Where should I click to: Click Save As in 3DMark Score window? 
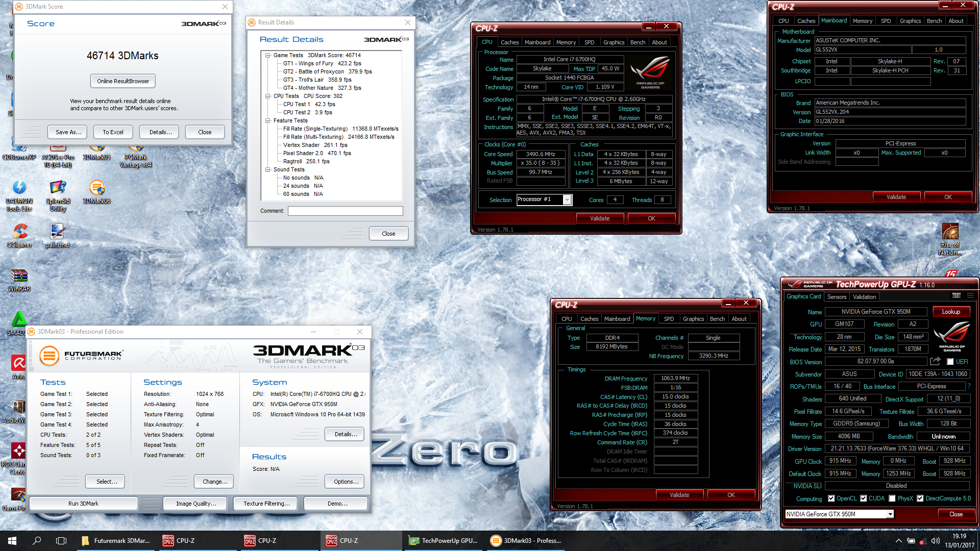click(x=68, y=132)
